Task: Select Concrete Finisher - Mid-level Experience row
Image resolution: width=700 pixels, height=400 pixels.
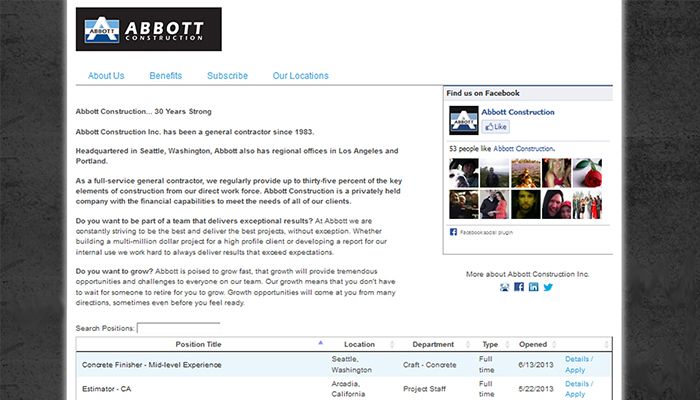Action: coord(344,364)
